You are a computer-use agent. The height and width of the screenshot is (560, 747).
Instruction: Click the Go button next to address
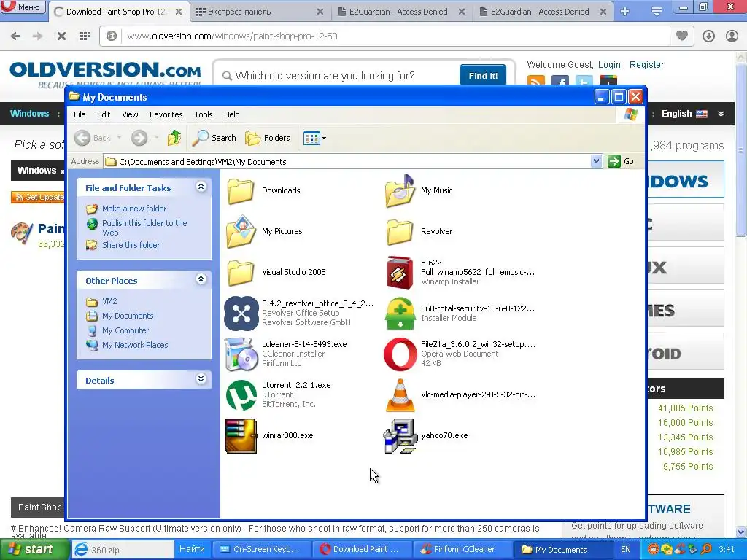pos(621,161)
